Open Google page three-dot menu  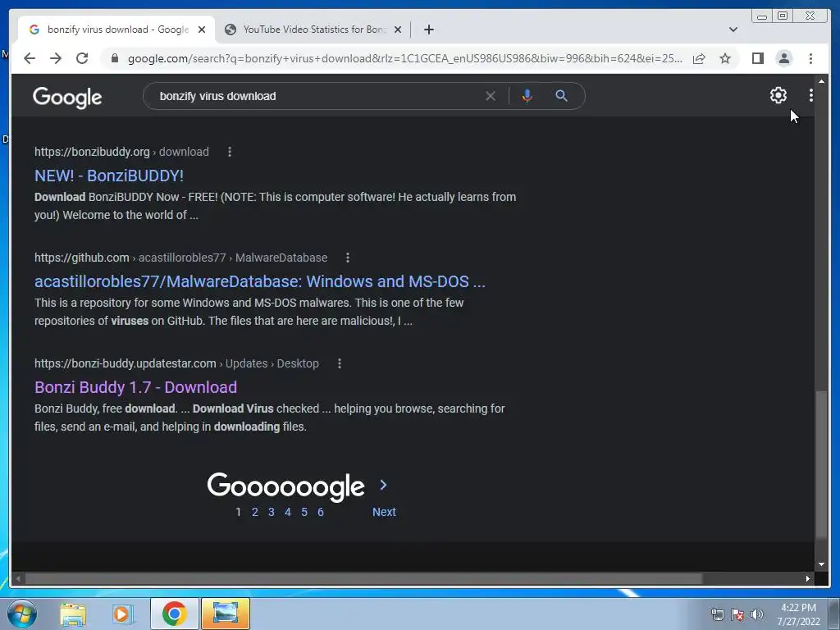pos(811,95)
